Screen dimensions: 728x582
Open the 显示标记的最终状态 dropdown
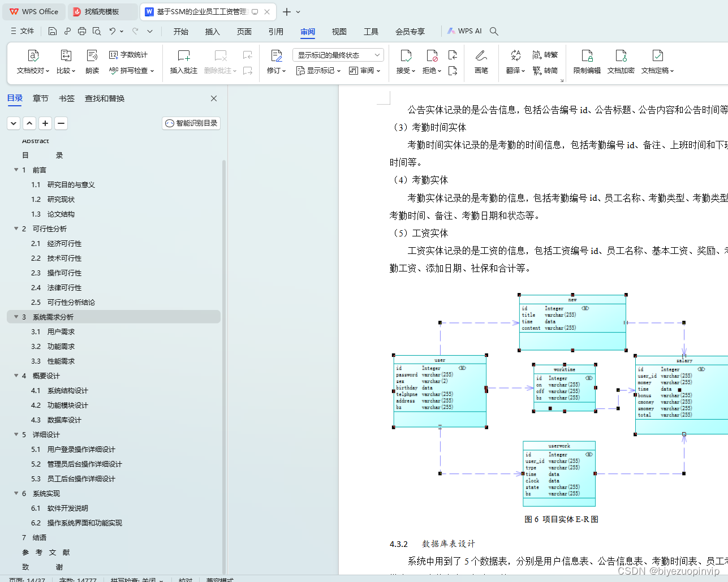click(338, 55)
